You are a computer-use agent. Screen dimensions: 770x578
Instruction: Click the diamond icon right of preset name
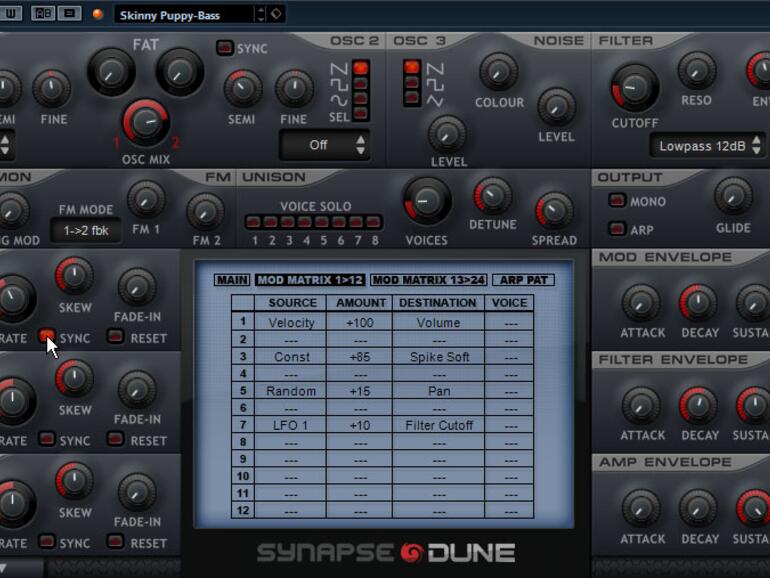coord(276,14)
